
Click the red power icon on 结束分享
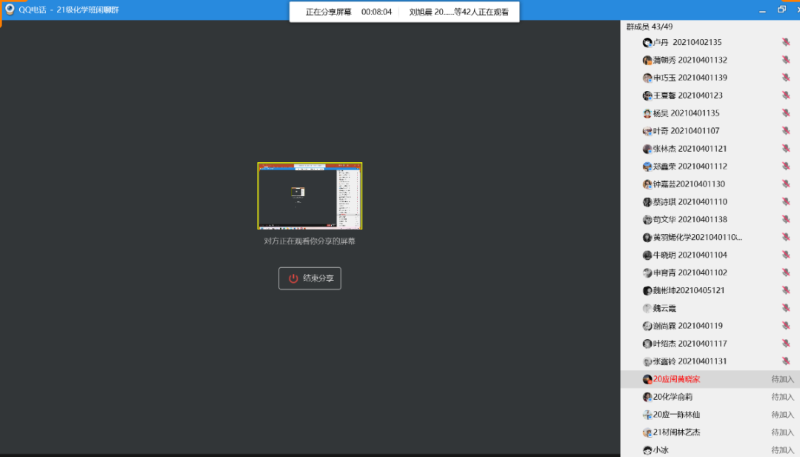(x=293, y=278)
